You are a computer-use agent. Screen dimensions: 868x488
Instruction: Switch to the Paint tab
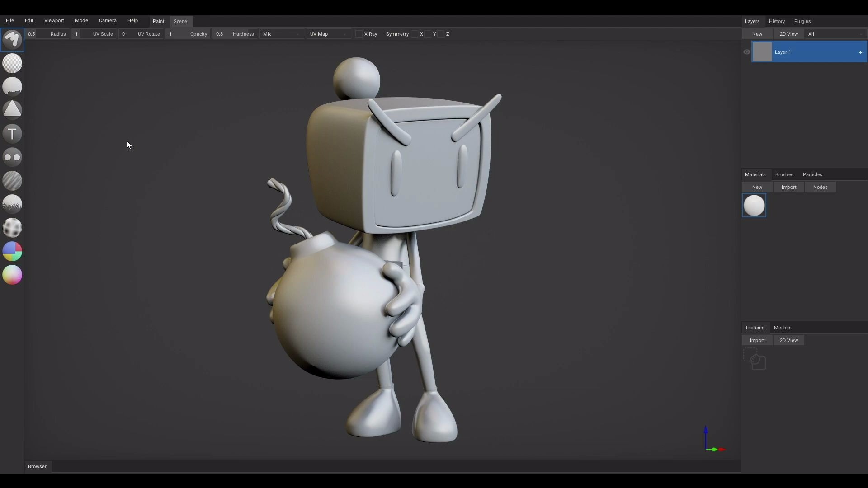coord(159,21)
